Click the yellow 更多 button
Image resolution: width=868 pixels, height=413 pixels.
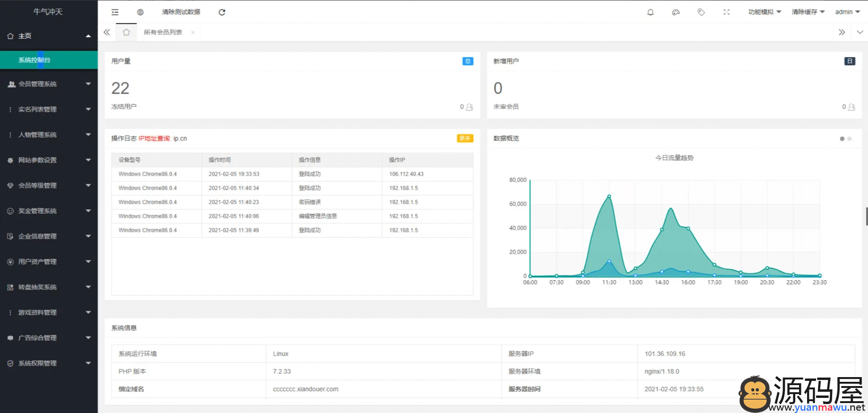(x=465, y=138)
